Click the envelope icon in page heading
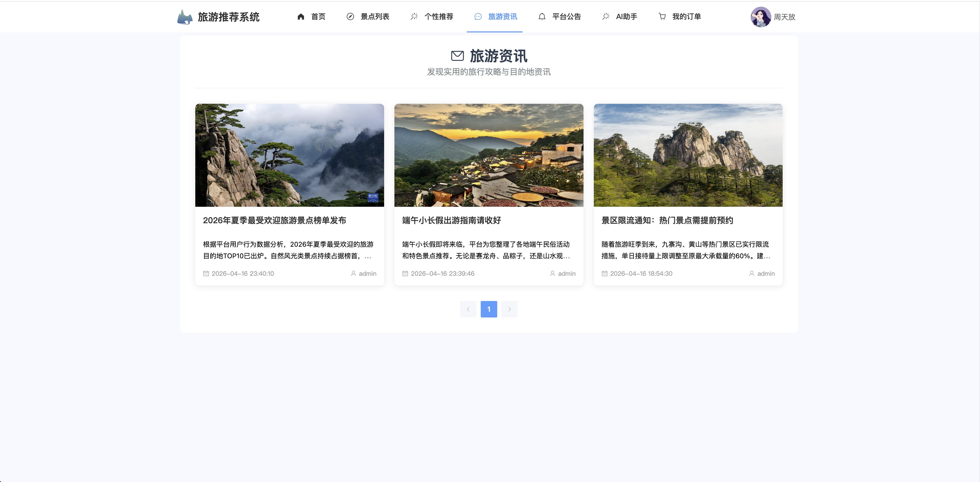Screen dimensions: 980x482 coord(458,56)
